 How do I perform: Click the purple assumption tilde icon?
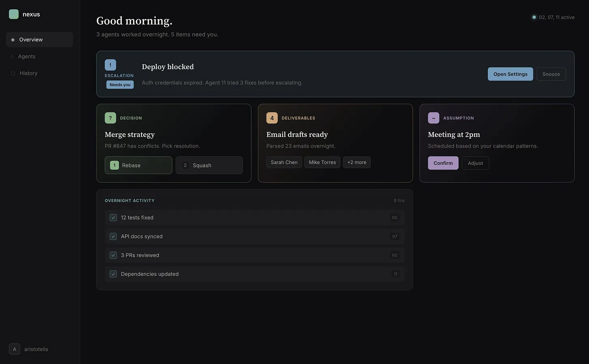(x=433, y=118)
